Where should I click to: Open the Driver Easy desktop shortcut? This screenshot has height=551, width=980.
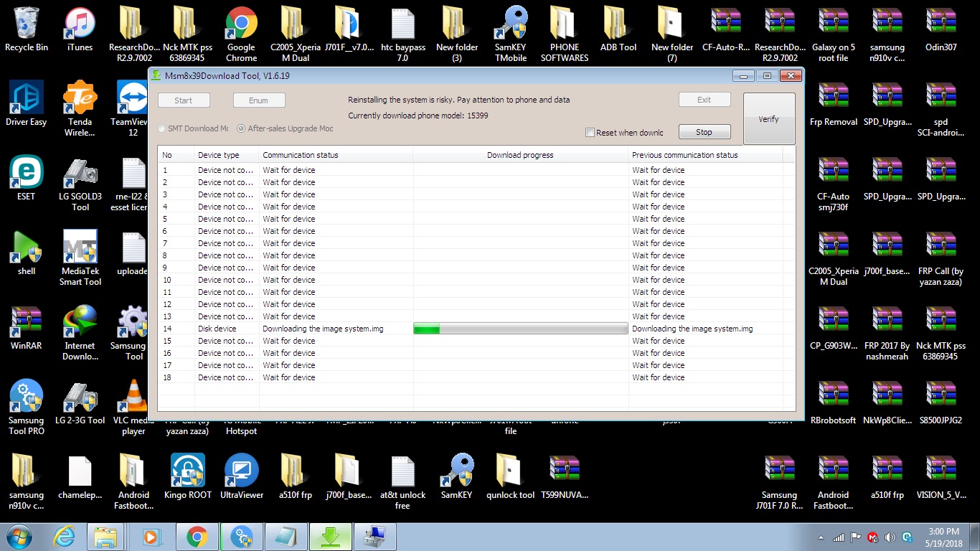(x=27, y=103)
